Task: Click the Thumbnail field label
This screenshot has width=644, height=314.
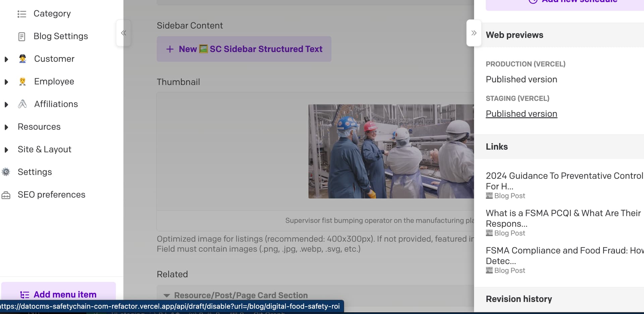Action: click(x=178, y=82)
